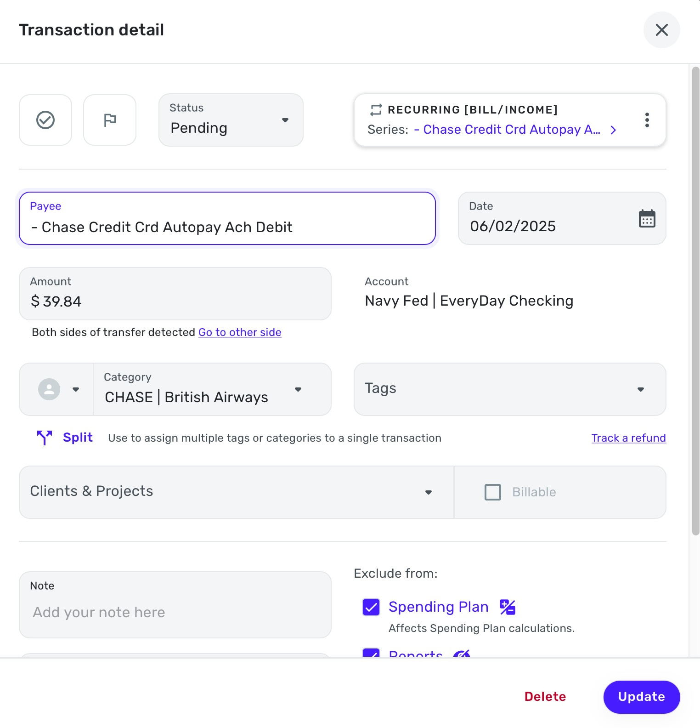Check the Billable checkbox
This screenshot has height=728, width=700.
(493, 492)
